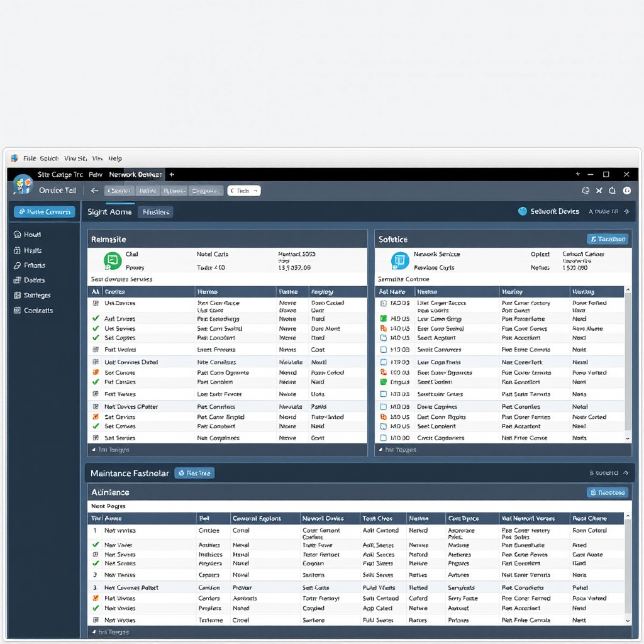Open a new tab with the plus after Network Dowes
This screenshot has height=644, width=644.
(x=172, y=175)
